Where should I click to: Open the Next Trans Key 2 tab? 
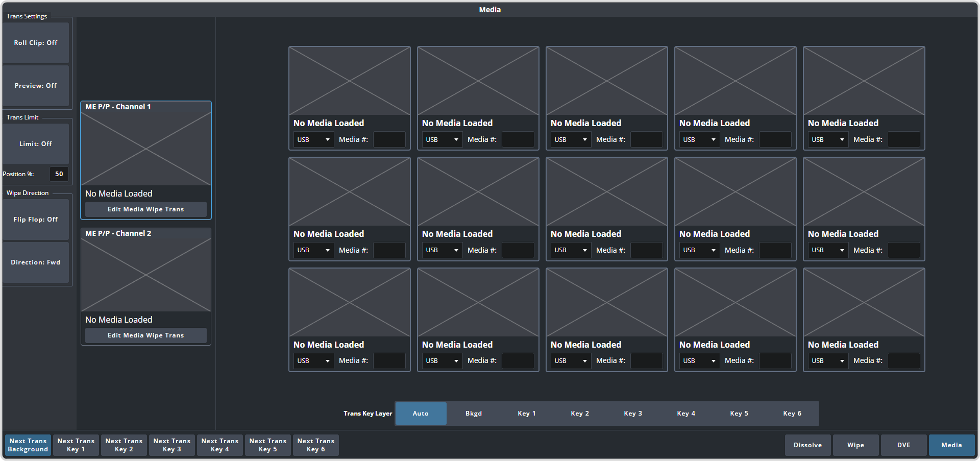(124, 445)
